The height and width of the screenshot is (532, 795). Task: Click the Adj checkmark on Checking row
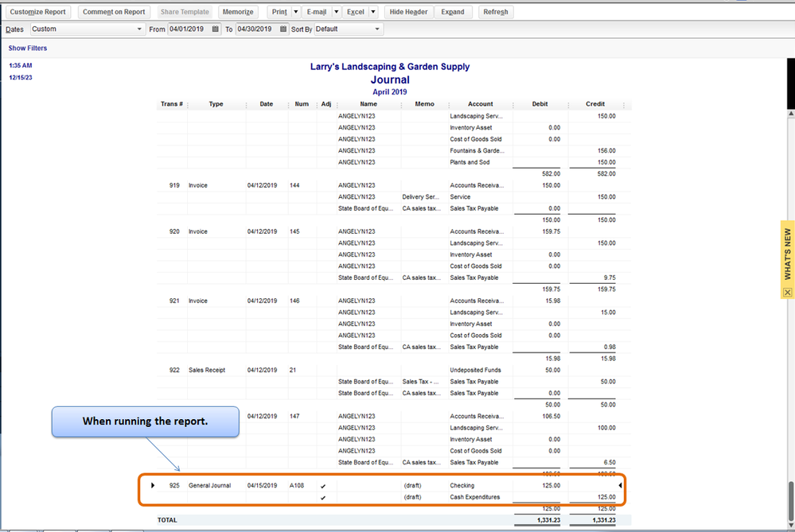tap(323, 486)
